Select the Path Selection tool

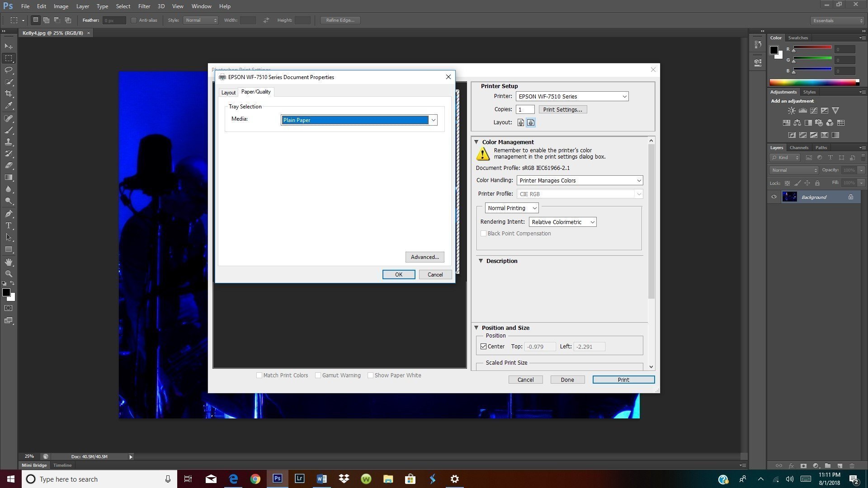(9, 237)
